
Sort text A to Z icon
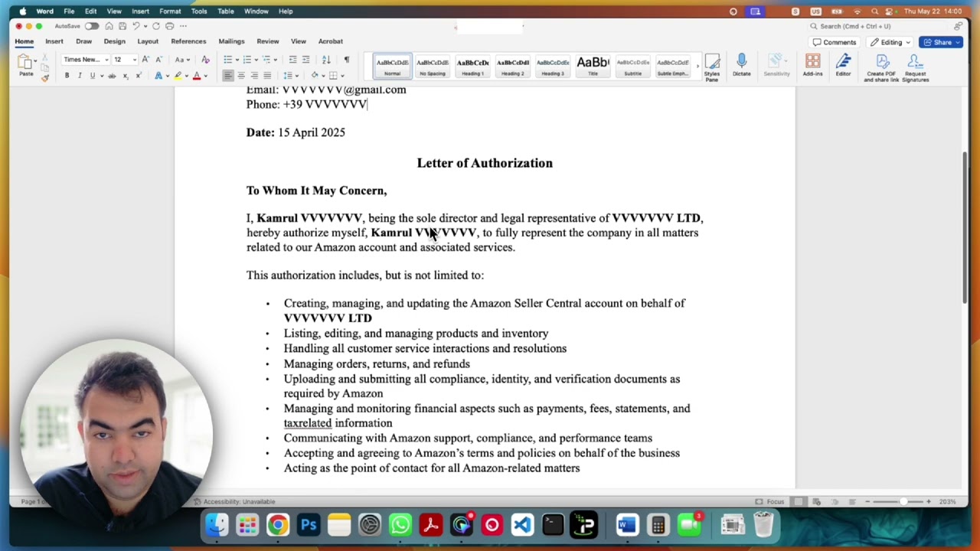[x=326, y=60]
